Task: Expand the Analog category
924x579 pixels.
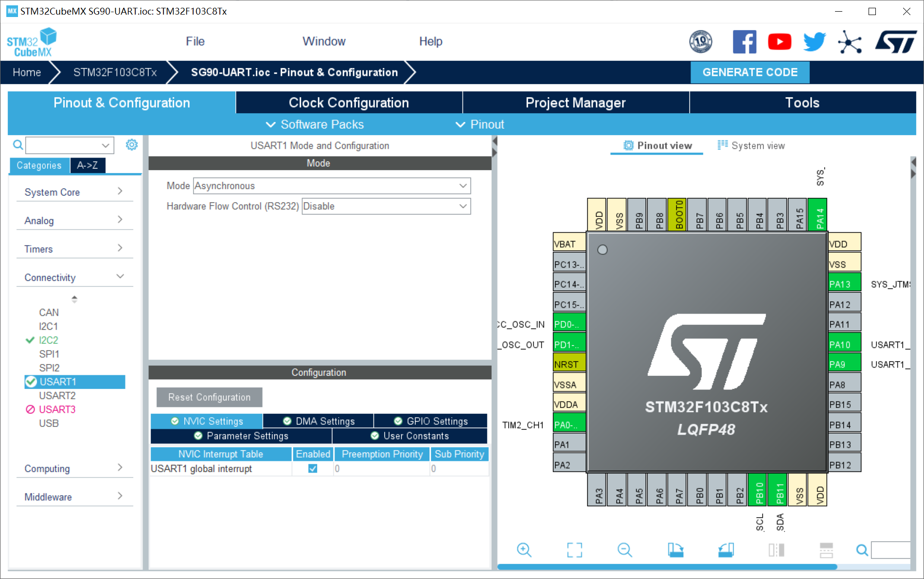Action: [x=74, y=220]
